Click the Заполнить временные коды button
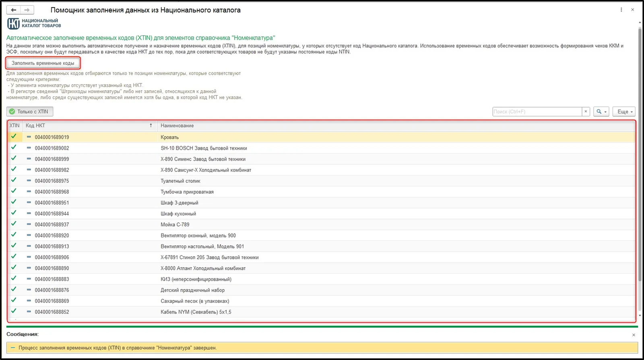This screenshot has height=360, width=644. click(43, 63)
